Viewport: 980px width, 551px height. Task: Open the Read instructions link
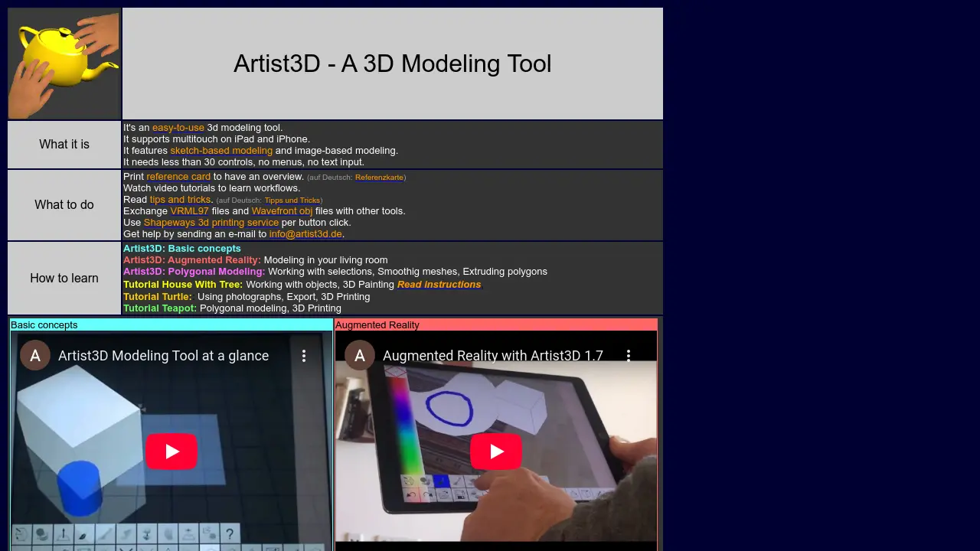pyautogui.click(x=439, y=285)
